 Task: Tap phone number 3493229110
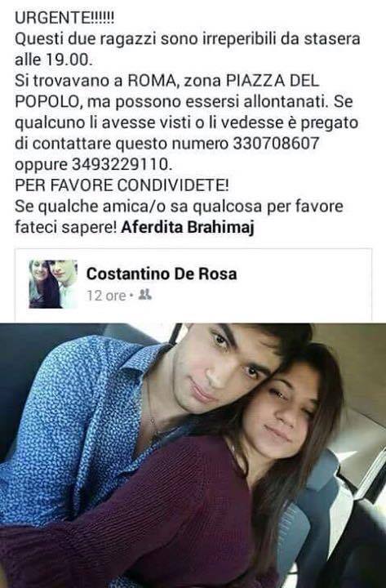[121, 164]
